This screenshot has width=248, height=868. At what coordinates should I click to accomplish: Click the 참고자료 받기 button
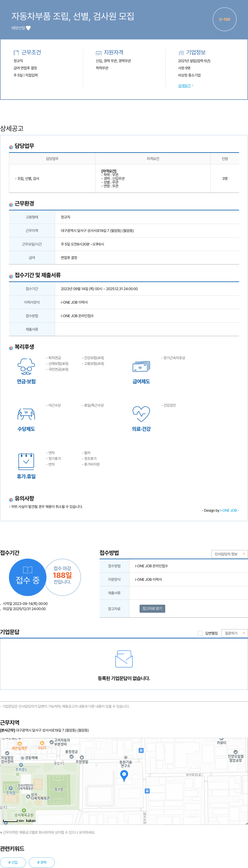152,608
